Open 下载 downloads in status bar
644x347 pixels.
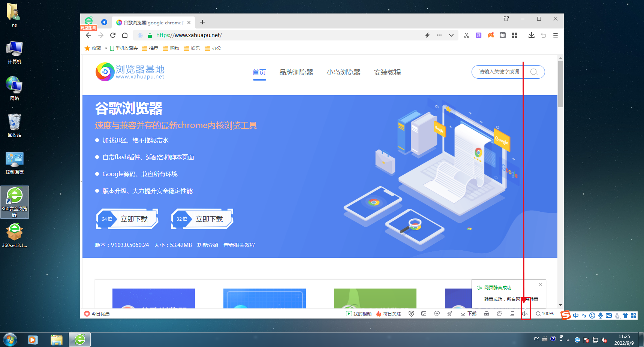469,314
